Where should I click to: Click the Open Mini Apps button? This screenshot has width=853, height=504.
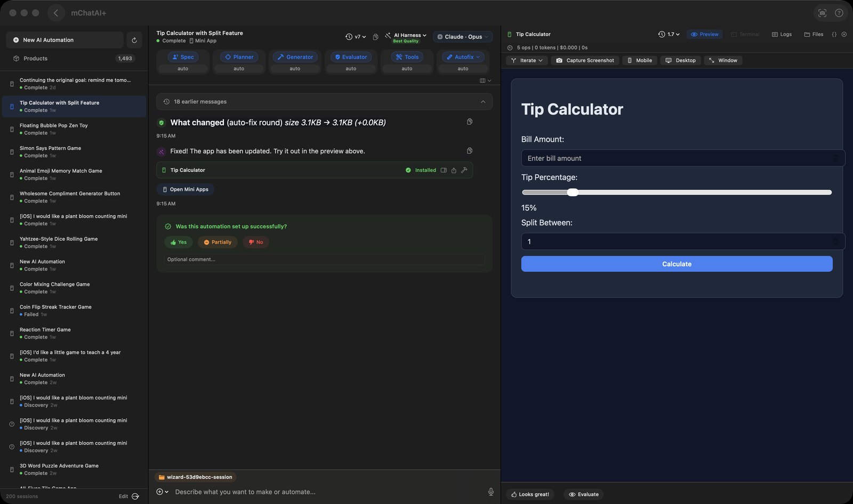point(185,189)
